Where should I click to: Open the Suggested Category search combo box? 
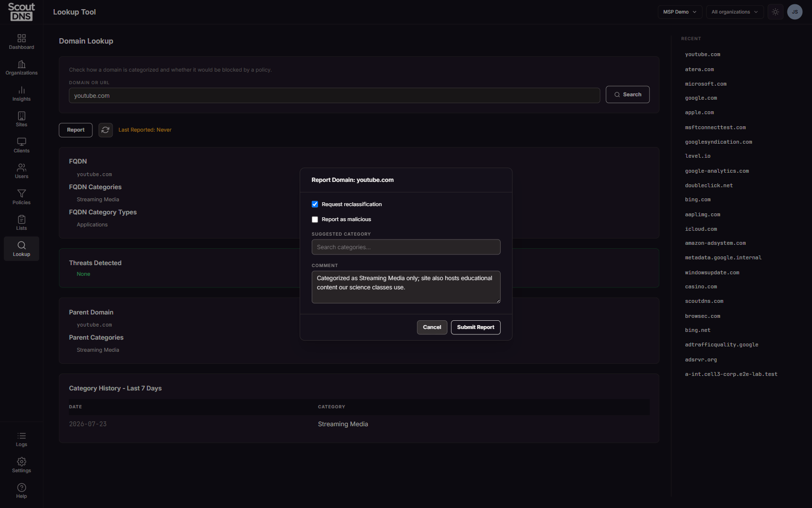pos(406,247)
